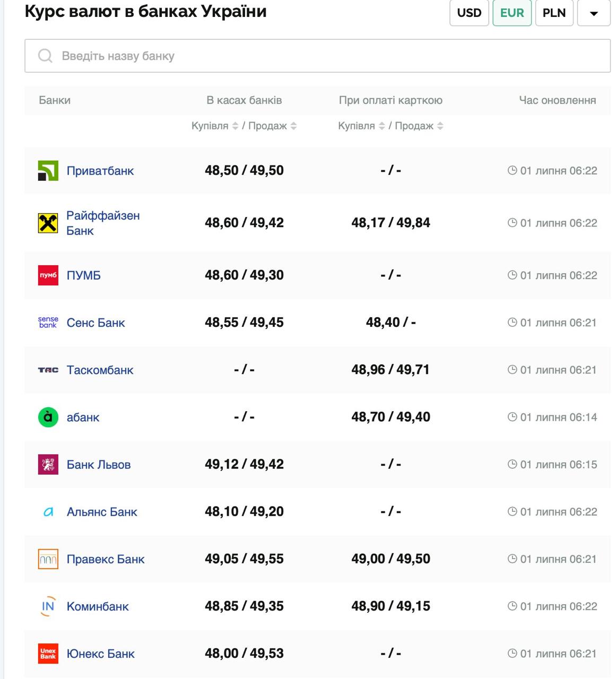Click the Raiffeisen Bank logo icon
The width and height of the screenshot is (616, 679).
point(48,223)
